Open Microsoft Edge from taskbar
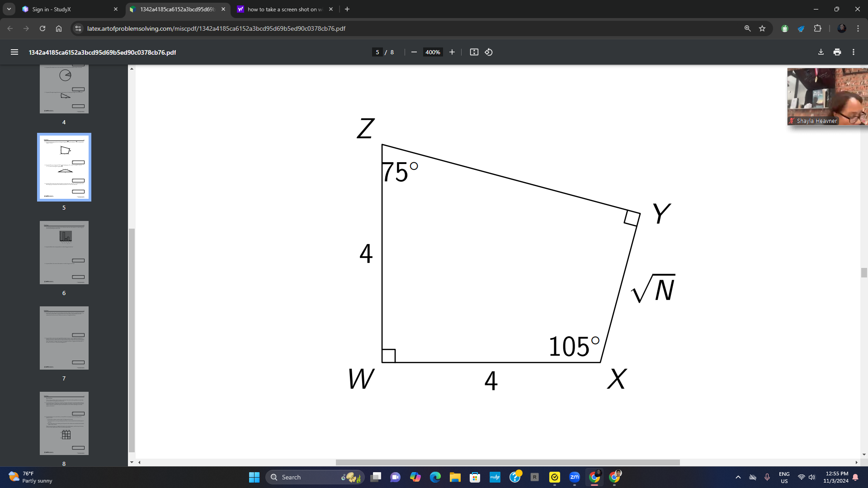 pyautogui.click(x=435, y=477)
